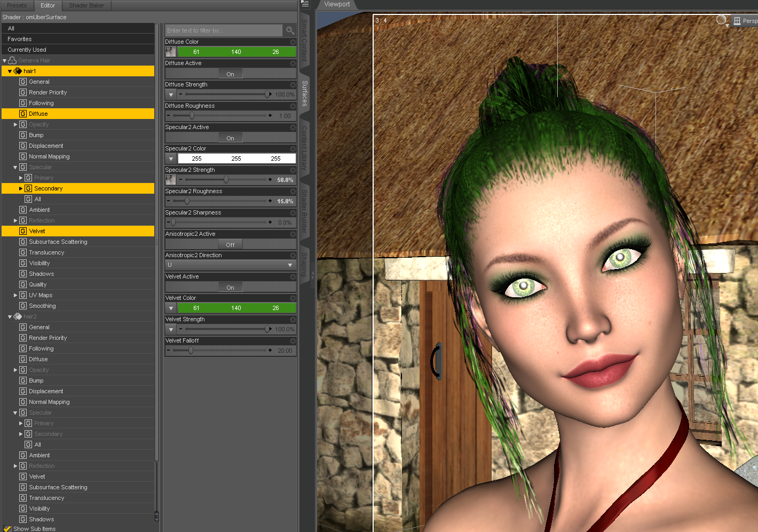Collapse the hair1 surface node arrow

coord(10,72)
